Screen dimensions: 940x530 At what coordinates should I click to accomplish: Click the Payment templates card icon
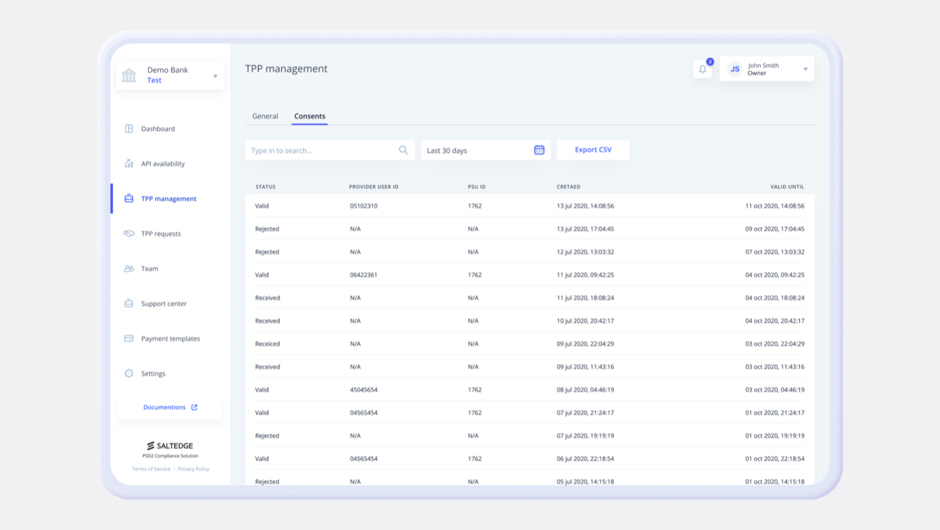click(x=129, y=338)
